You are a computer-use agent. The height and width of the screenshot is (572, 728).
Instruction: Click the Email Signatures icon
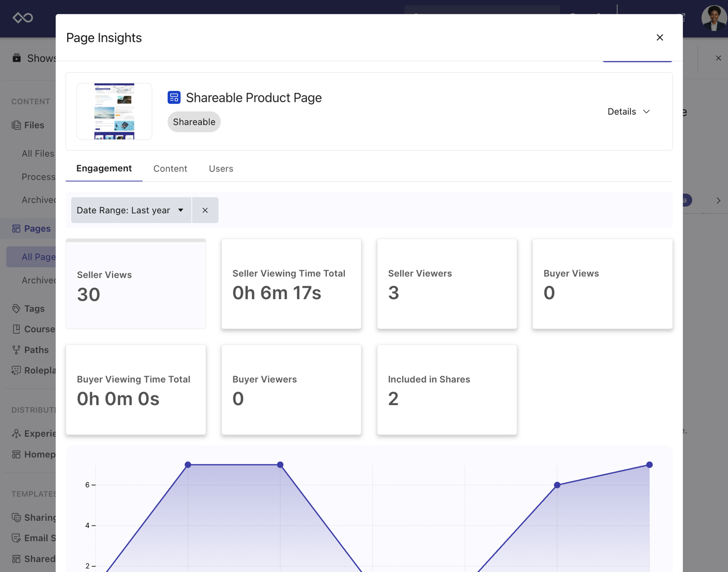[15, 537]
